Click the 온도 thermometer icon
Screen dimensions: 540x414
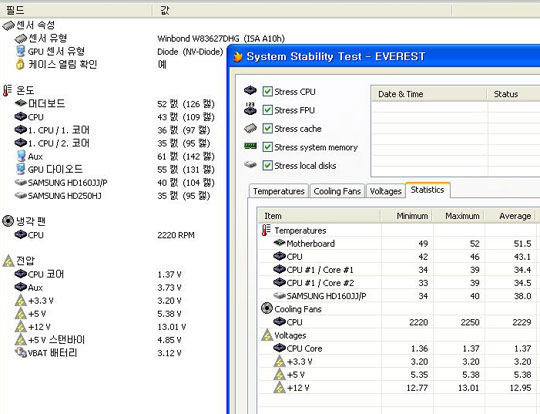[x=7, y=90]
